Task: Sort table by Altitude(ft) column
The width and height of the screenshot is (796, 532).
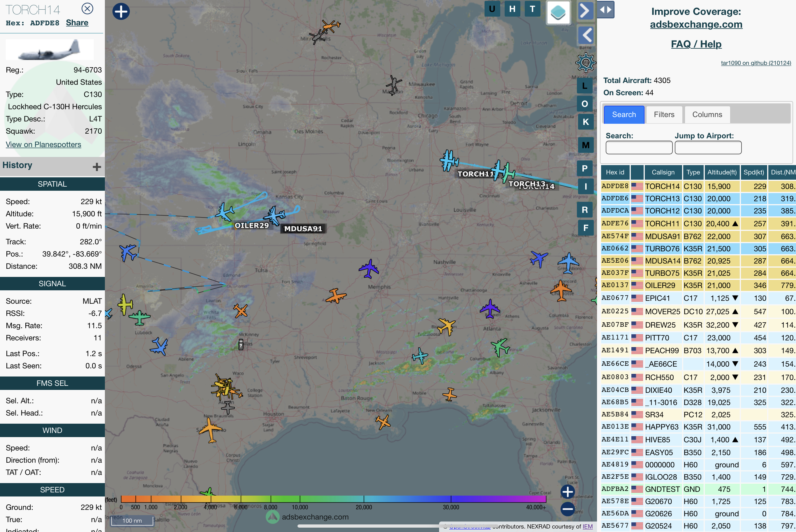Action: [x=722, y=172]
